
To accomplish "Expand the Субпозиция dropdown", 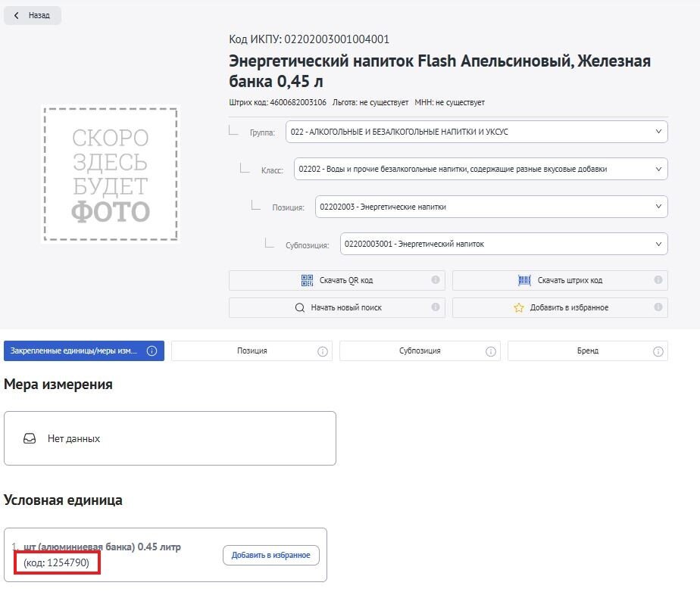I will pos(504,244).
